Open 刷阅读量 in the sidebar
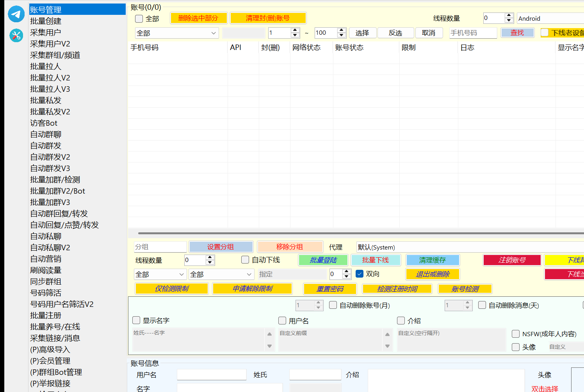The width and height of the screenshot is (584, 392). (x=46, y=270)
